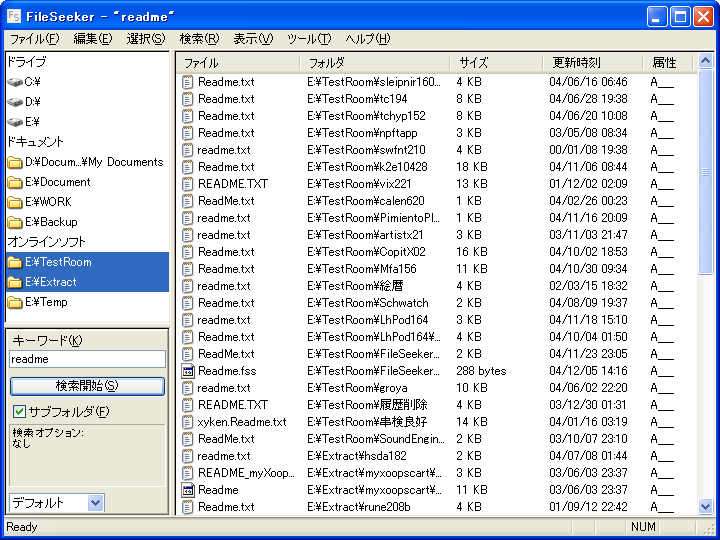Click the results scrollbar down arrow
Image resolution: width=720 pixels, height=540 pixels.
[x=705, y=506]
